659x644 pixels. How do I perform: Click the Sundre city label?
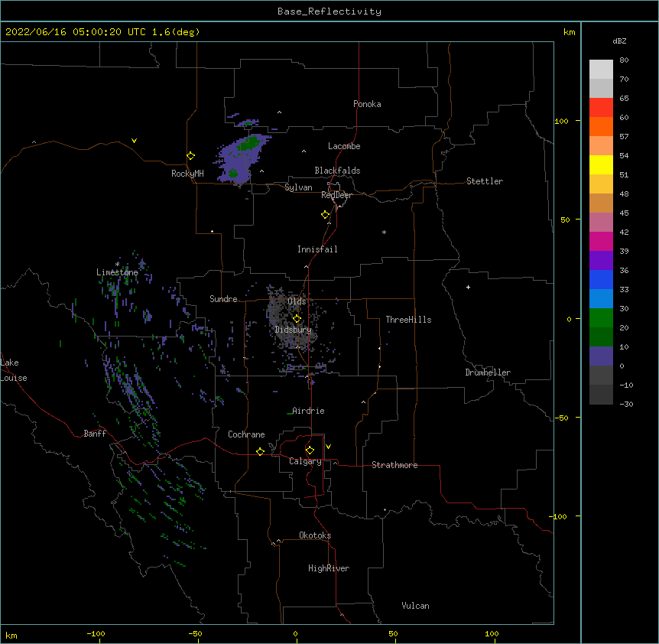pos(223,299)
